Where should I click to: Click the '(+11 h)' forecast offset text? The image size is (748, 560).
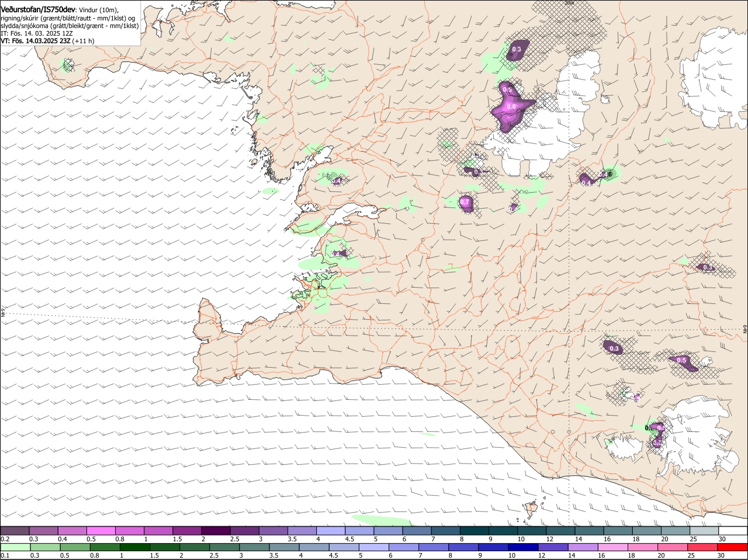(x=83, y=41)
